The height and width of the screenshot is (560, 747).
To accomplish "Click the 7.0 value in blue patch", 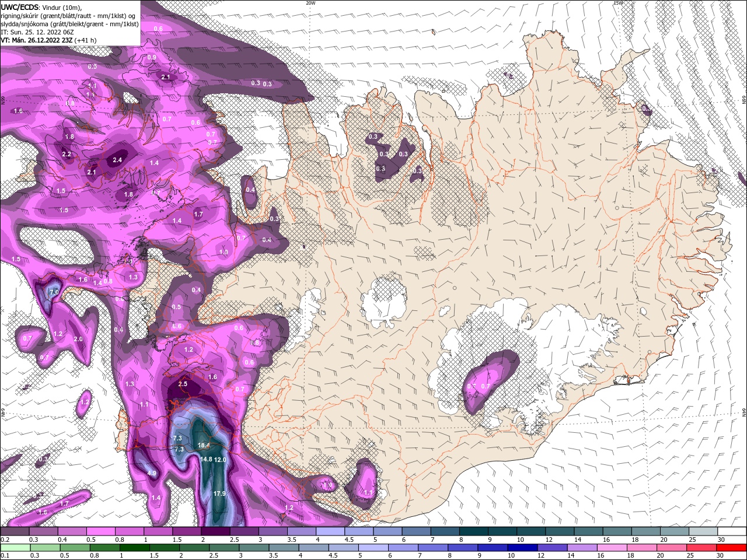I will 54,291.
